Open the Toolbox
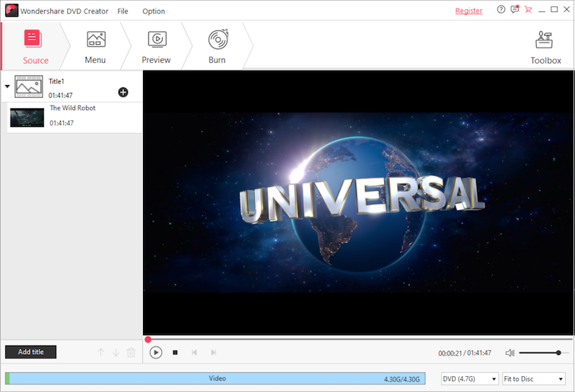 [x=545, y=47]
